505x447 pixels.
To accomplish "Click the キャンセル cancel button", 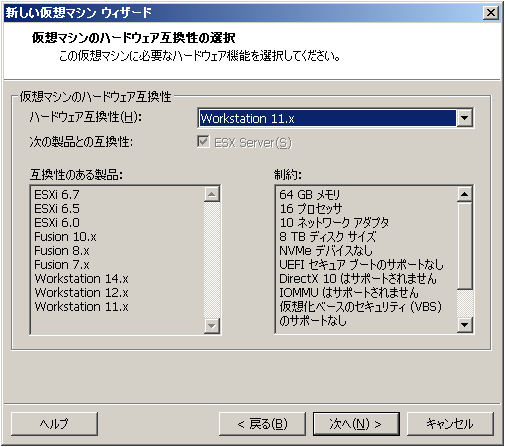I will (450, 423).
